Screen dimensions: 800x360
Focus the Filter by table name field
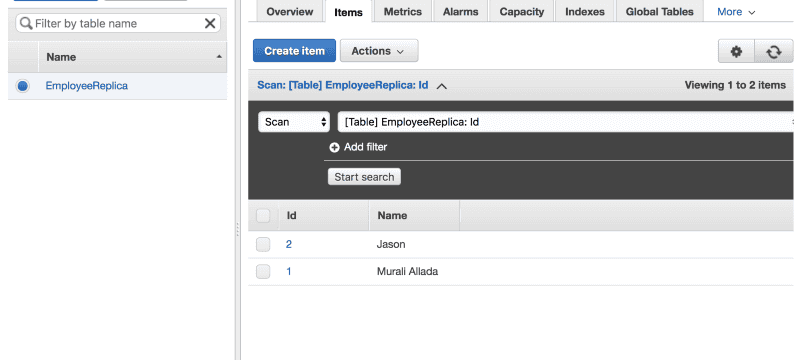[x=118, y=23]
